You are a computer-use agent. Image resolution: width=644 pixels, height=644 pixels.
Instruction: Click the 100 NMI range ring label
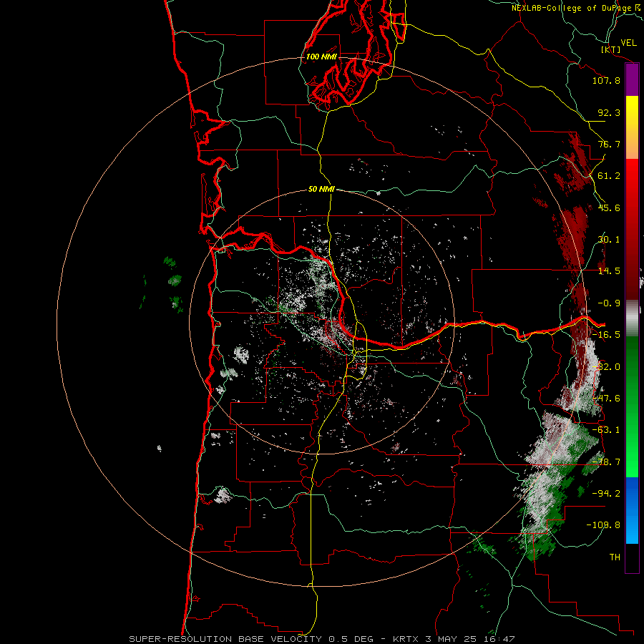pos(321,57)
